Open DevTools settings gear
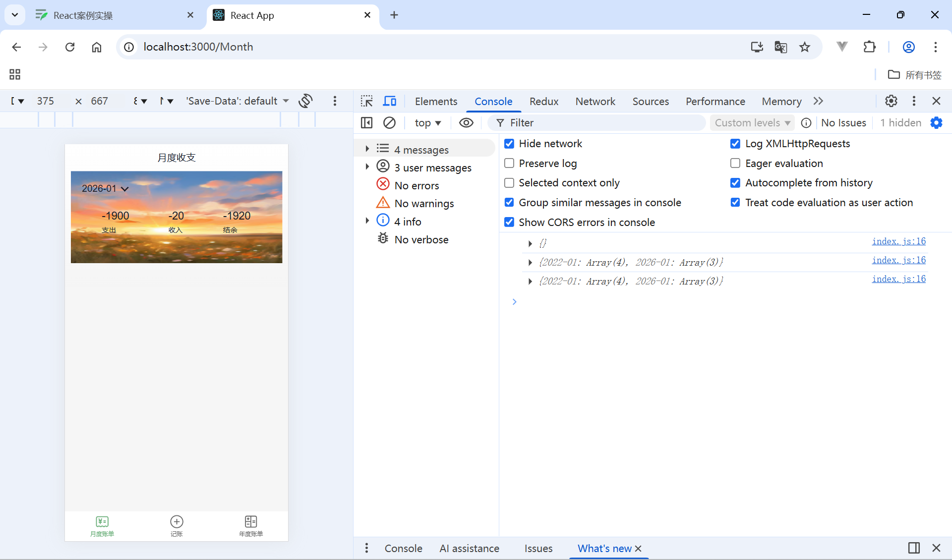Screen dimensions: 952x560 891,101
